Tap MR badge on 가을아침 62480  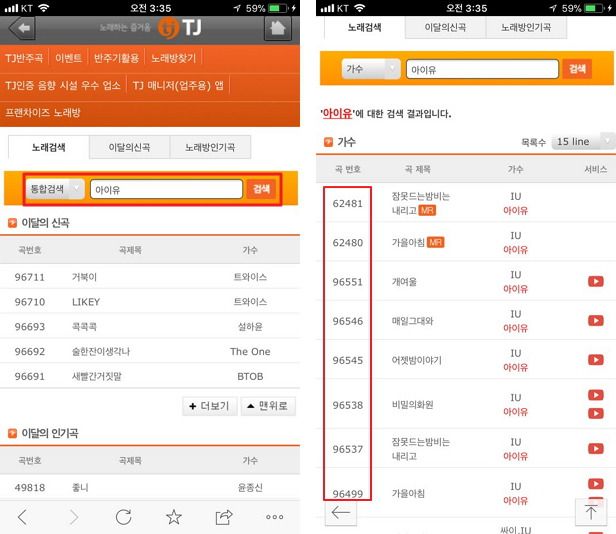[435, 242]
